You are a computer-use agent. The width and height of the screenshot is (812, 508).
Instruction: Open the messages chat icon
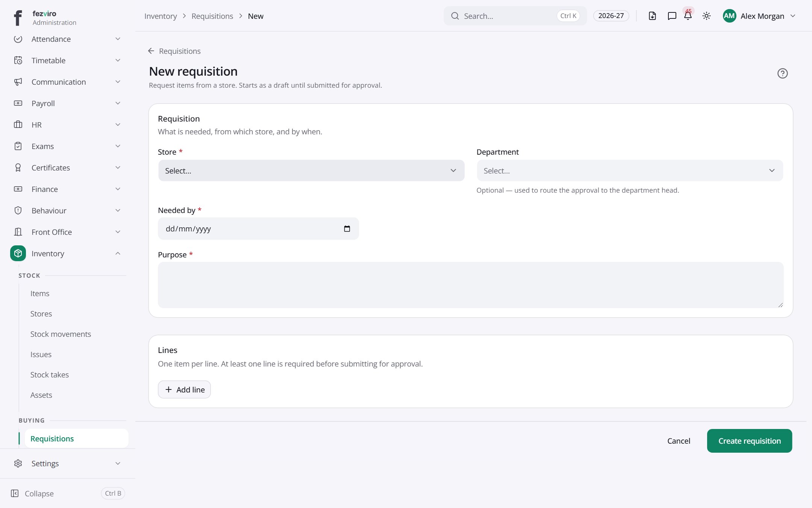tap(672, 16)
